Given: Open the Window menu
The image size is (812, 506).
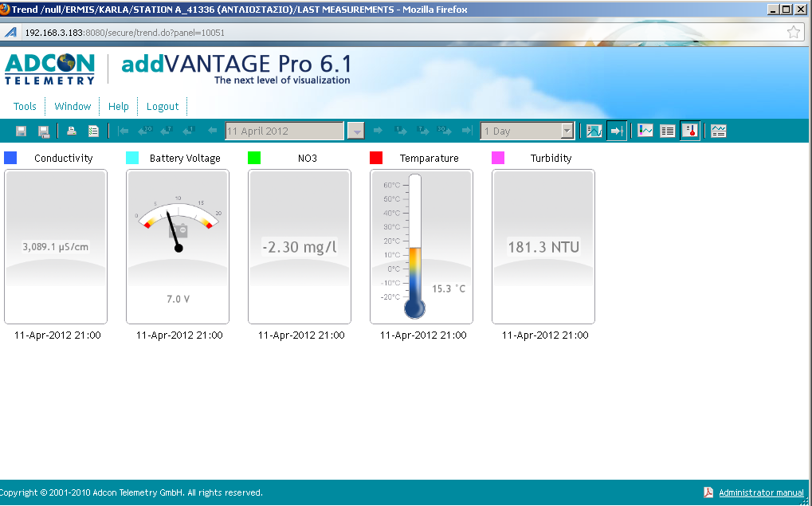Looking at the screenshot, I should [73, 106].
